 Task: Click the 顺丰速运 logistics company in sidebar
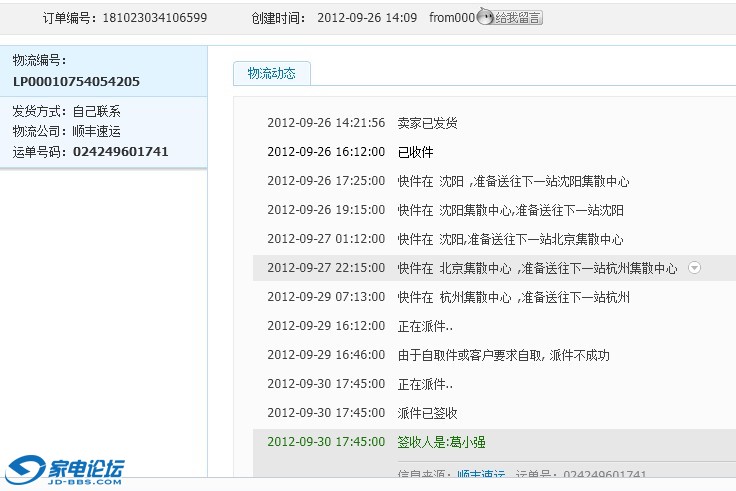point(97,132)
